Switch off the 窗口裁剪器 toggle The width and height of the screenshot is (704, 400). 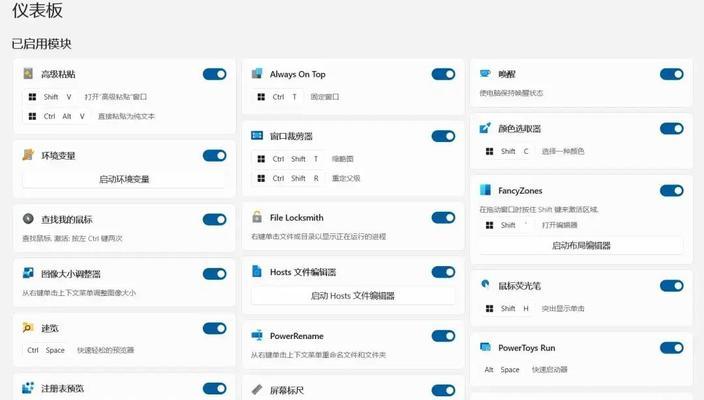tap(444, 136)
